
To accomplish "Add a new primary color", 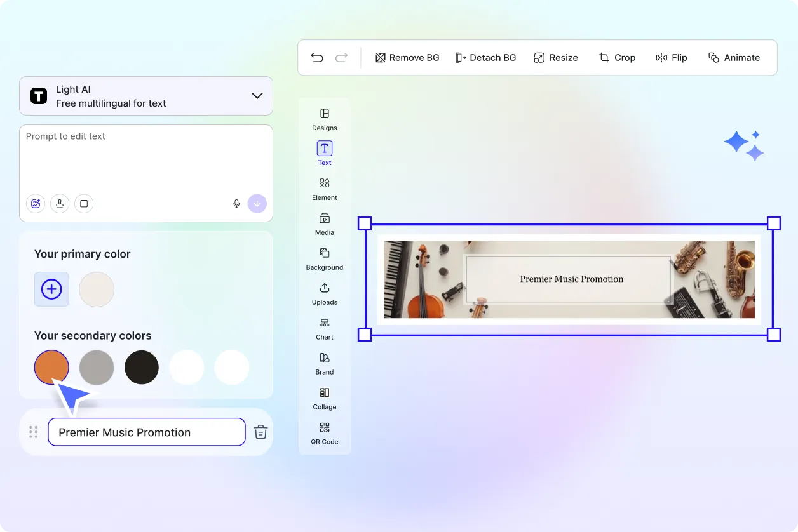I will (51, 289).
